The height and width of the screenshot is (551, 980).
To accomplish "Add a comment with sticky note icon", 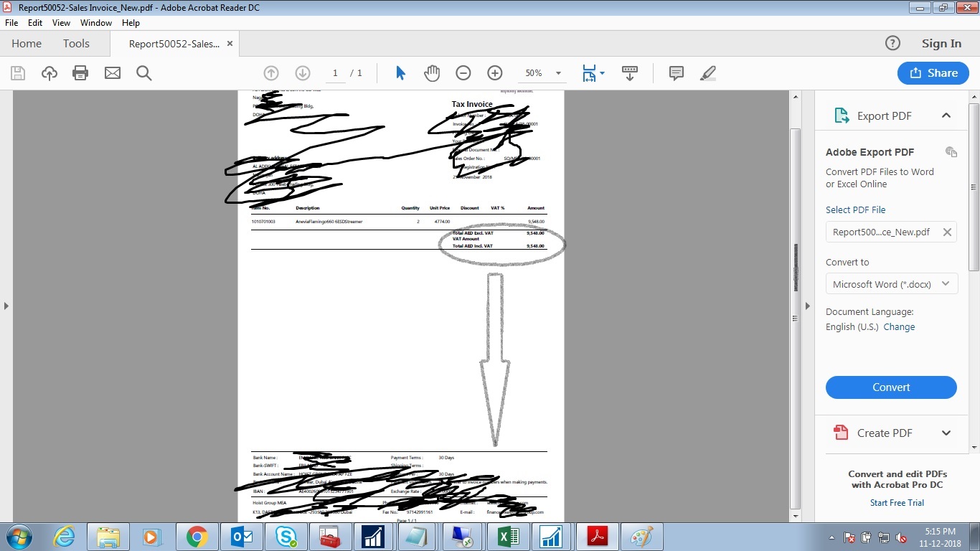I will point(676,73).
